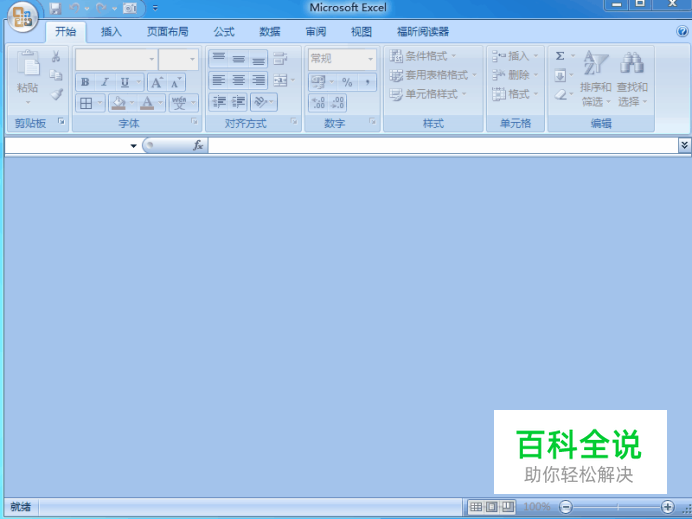
Task: Click the Undo arrow icon
Action: tap(75, 8)
